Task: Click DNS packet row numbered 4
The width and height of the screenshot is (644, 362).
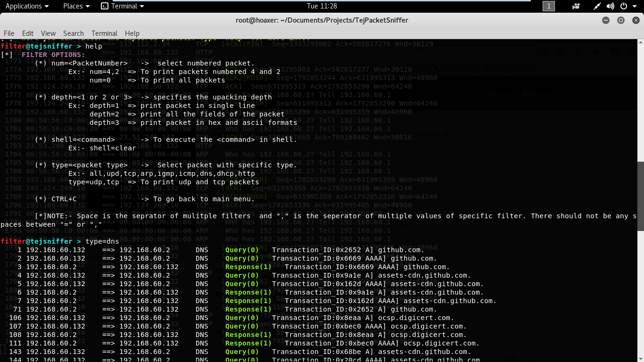Action: 244,275
